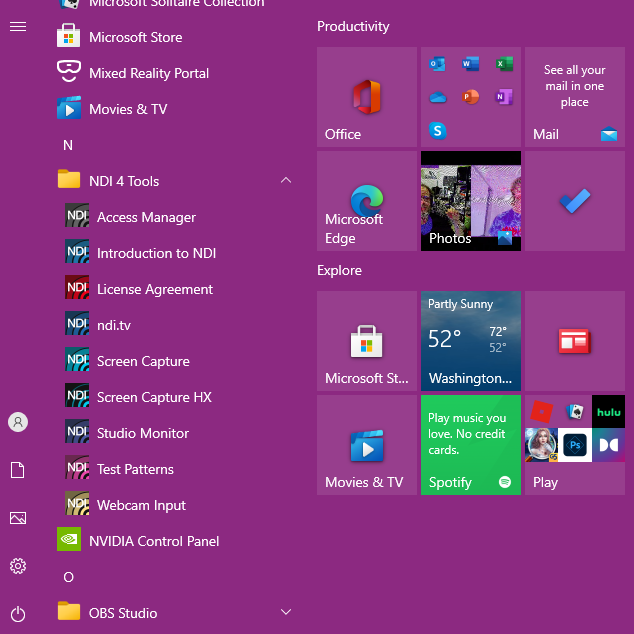Open the red News tile
The image size is (634, 634).
point(575,341)
